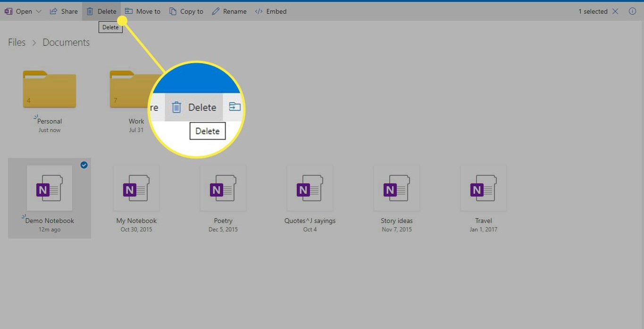Deselect the Demo Notebook checkmark

(84, 165)
